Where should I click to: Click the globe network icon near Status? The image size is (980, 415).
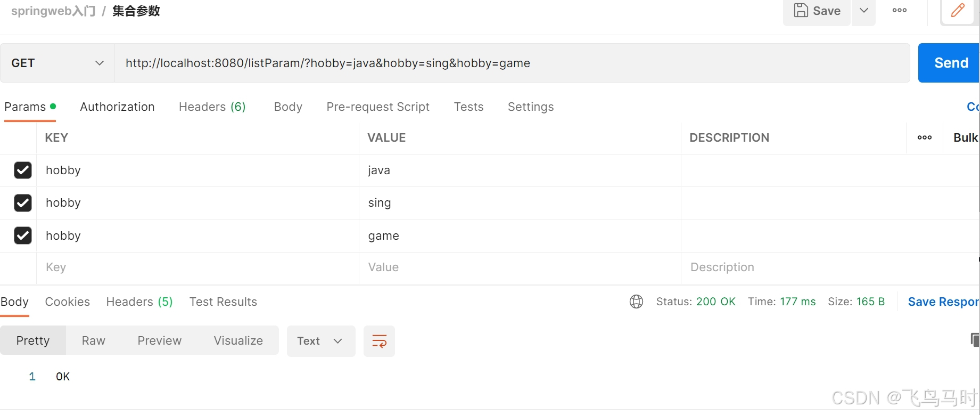point(636,302)
